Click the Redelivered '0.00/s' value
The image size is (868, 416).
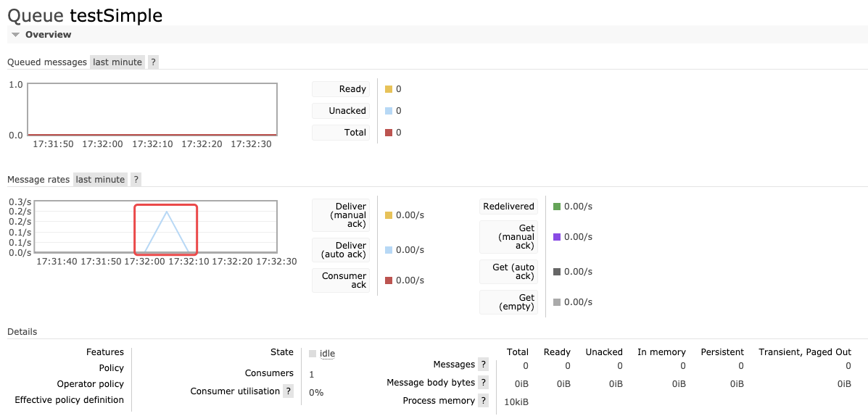pyautogui.click(x=579, y=207)
